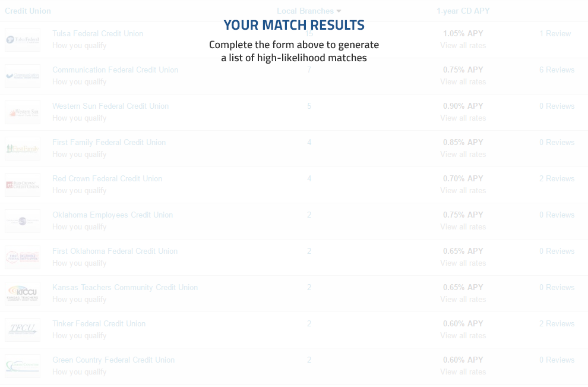This screenshot has height=387, width=588.
Task: Click the Red Crown Credit Union logo
Action: [23, 185]
